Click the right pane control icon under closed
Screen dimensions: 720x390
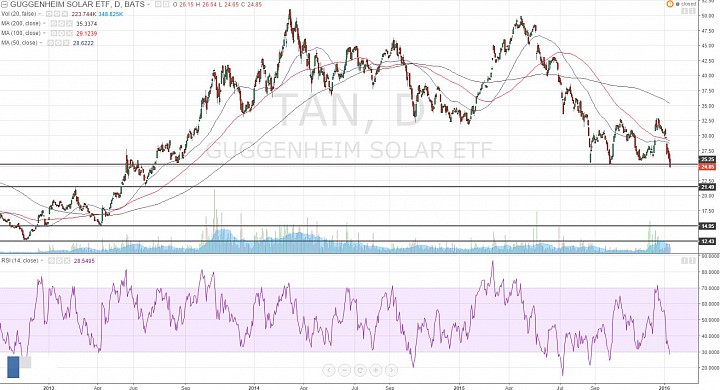(x=692, y=11)
